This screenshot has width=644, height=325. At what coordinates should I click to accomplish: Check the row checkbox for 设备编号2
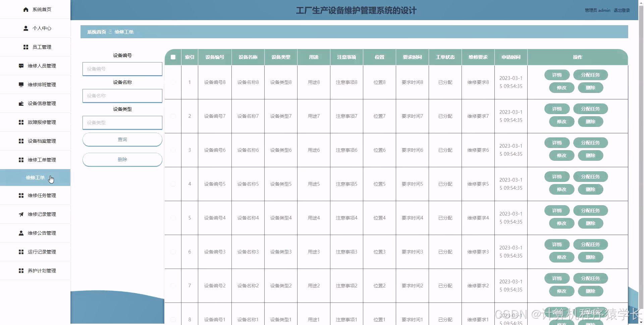pyautogui.click(x=173, y=286)
